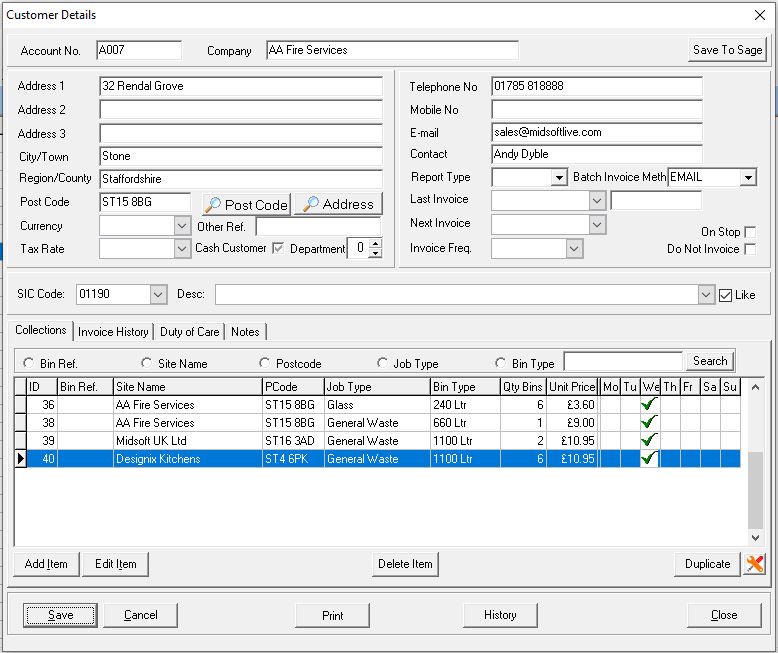Image resolution: width=778 pixels, height=653 pixels.
Task: Click the Delete Item button
Action: (x=405, y=564)
